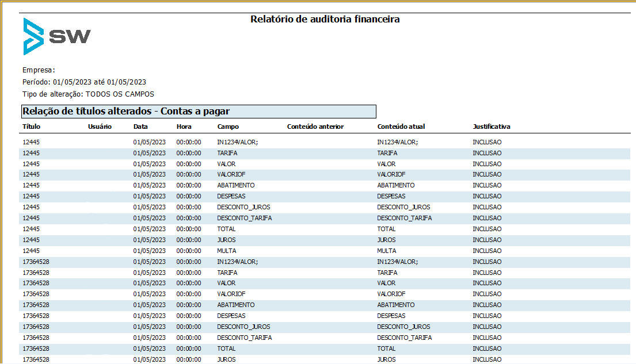The height and width of the screenshot is (364, 636).
Task: Click the 'Título' column header
Action: point(31,127)
